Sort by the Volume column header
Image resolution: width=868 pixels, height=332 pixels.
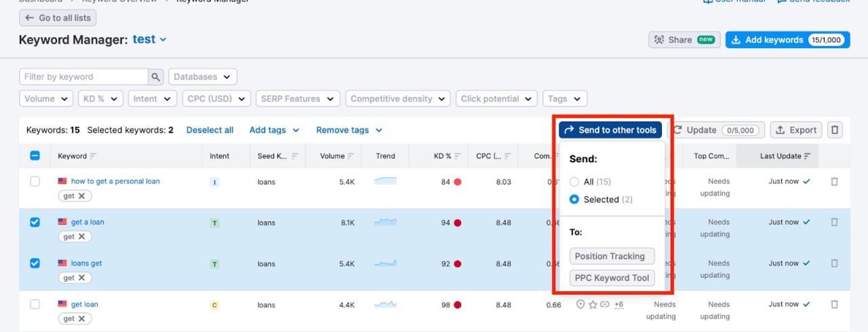(x=337, y=156)
